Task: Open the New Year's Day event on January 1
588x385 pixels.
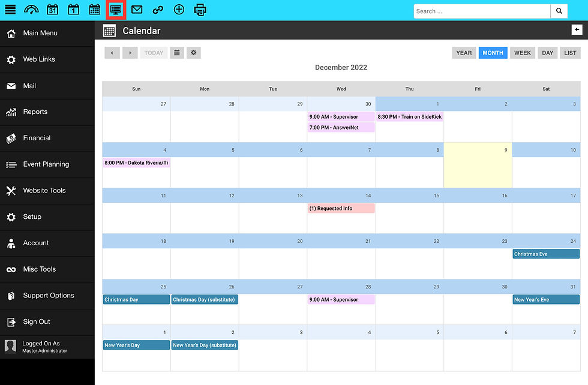Action: click(136, 345)
